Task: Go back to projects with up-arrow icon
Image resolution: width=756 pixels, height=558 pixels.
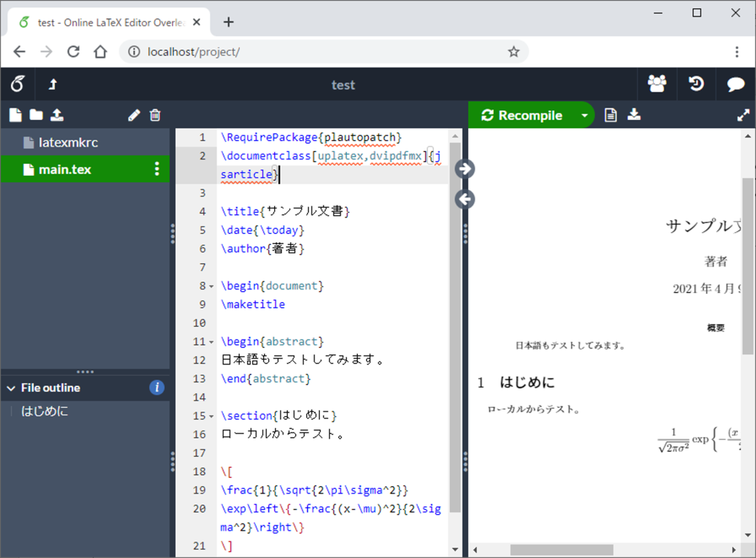Action: (x=53, y=84)
